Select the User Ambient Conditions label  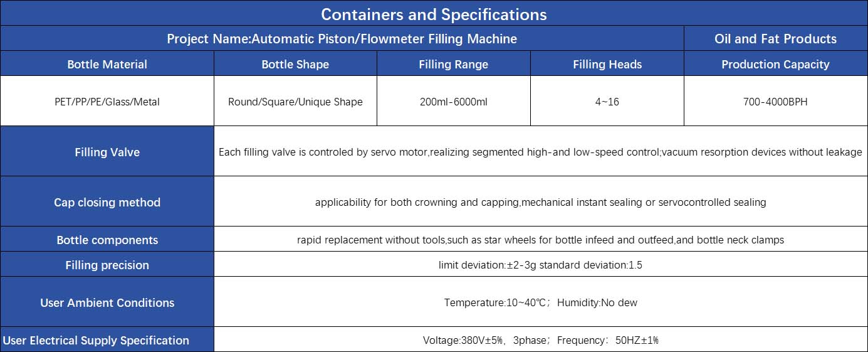(x=107, y=302)
